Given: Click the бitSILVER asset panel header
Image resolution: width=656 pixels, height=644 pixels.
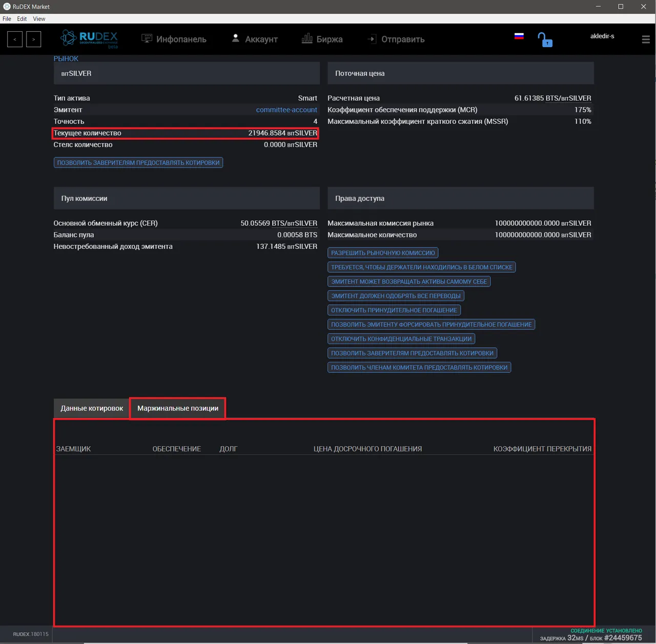Looking at the screenshot, I should (187, 73).
